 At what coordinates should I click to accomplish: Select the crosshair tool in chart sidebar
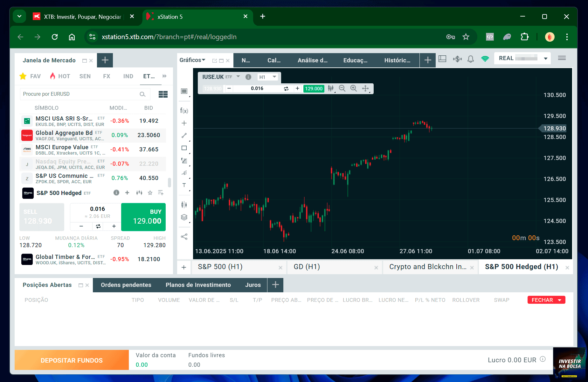pos(184,123)
